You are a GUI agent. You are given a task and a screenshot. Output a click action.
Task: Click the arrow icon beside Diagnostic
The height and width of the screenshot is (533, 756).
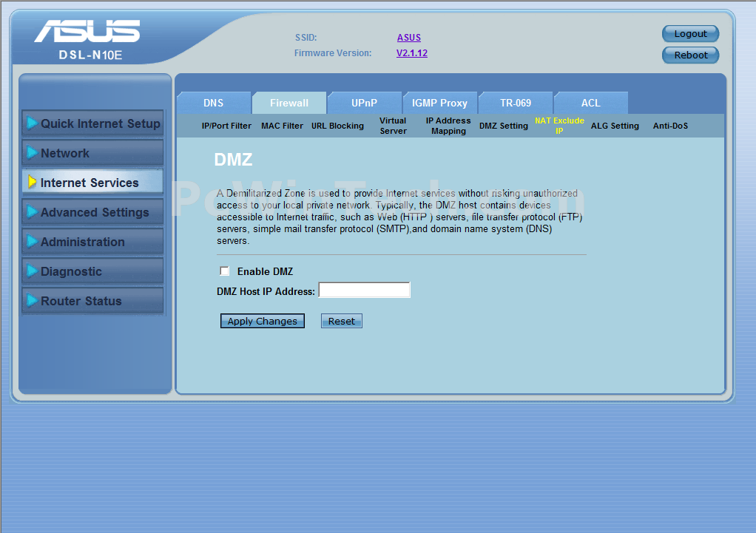pyautogui.click(x=32, y=271)
